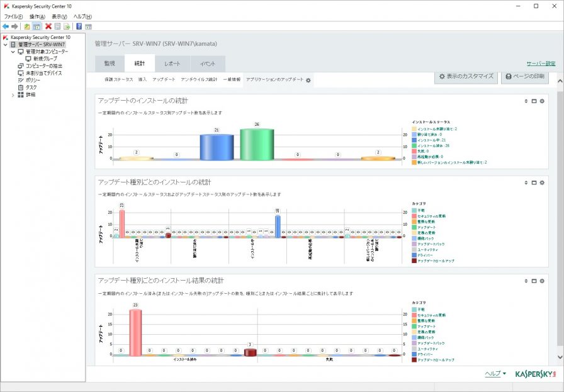This screenshot has height=392, width=564.
Task: Click reorder arrows of アップデート種別ごとのインストールの統計 panel
Action: pyautogui.click(x=526, y=182)
